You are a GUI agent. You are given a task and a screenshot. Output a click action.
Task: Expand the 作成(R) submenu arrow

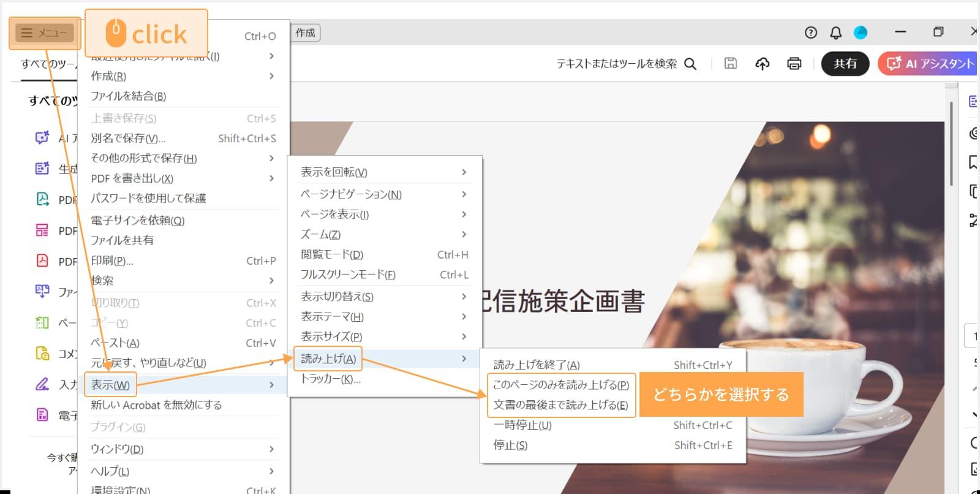point(271,76)
